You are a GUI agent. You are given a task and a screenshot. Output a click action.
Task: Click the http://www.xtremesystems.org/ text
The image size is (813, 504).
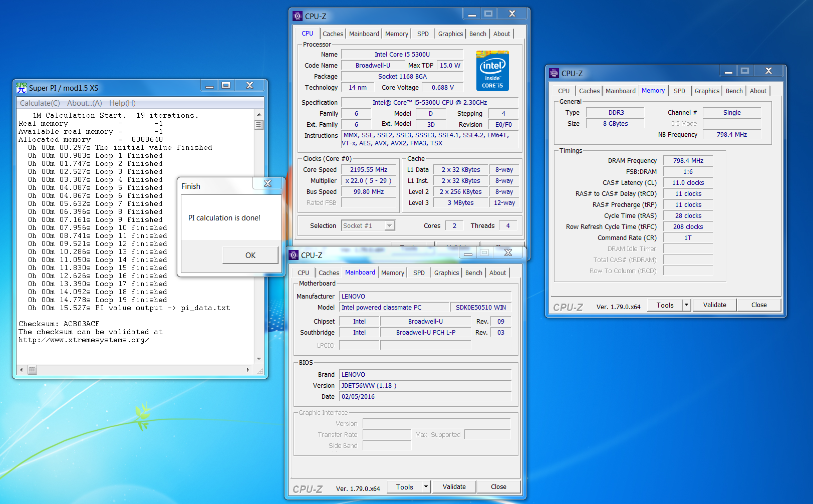(84, 340)
